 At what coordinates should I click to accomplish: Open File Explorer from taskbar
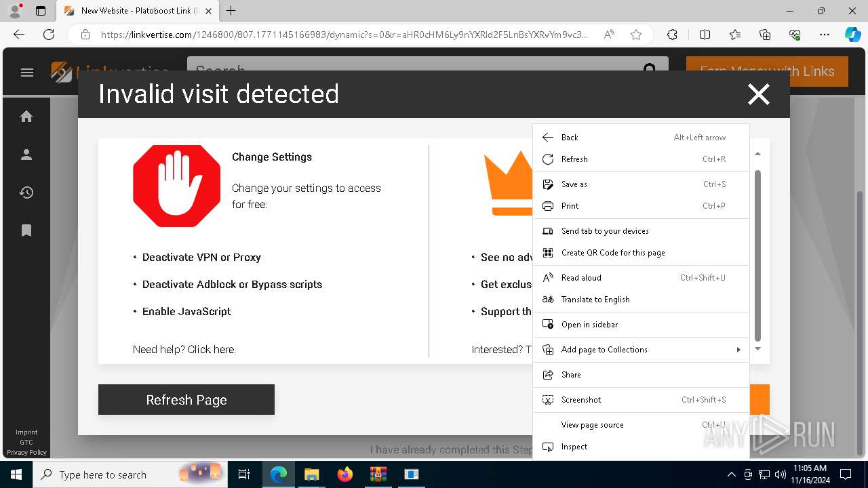(x=311, y=474)
